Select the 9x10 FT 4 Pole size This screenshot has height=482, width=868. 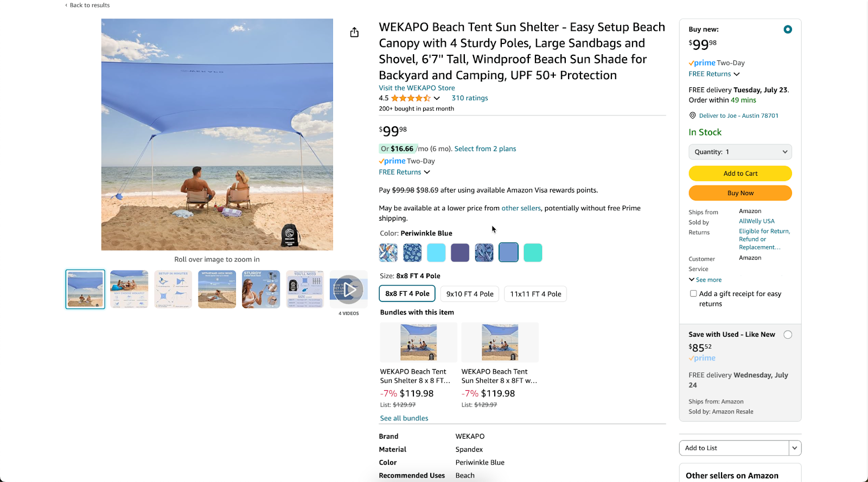(469, 294)
